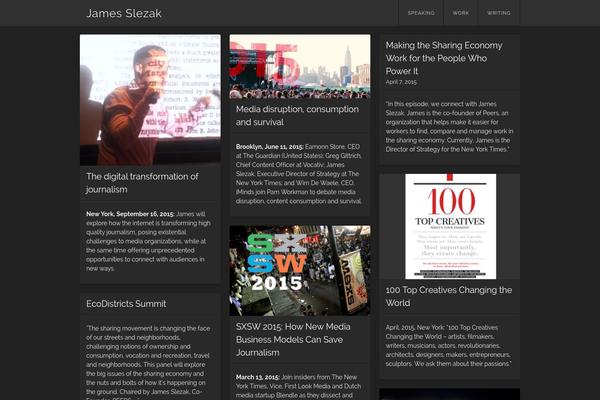The image size is (600, 400).
Task: Click the 'April, 2015, New York' paragraph
Action: coord(448,346)
